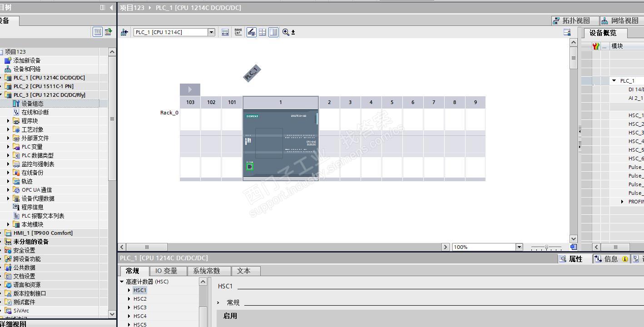The image size is (644, 327).
Task: Click the 在线和诊断 stethoscope icon
Action: coord(16,112)
